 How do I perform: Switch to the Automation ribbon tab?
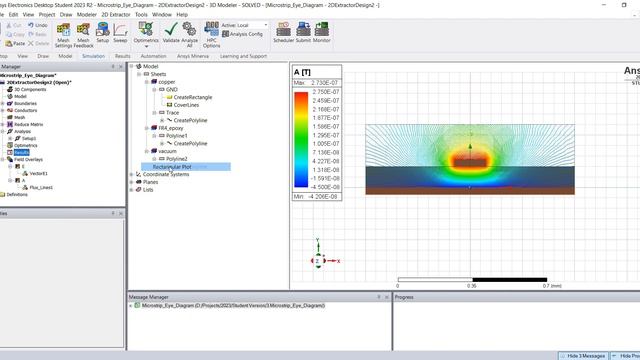(x=153, y=56)
